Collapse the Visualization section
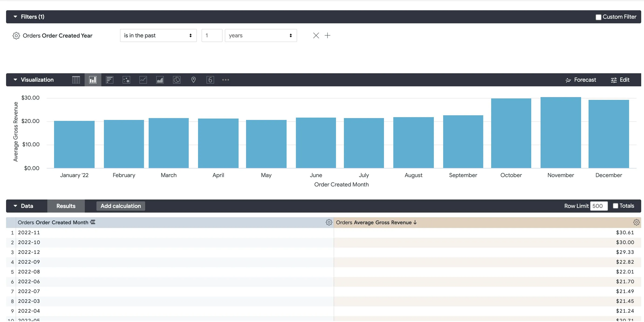Image resolution: width=644 pixels, height=322 pixels. 15,80
